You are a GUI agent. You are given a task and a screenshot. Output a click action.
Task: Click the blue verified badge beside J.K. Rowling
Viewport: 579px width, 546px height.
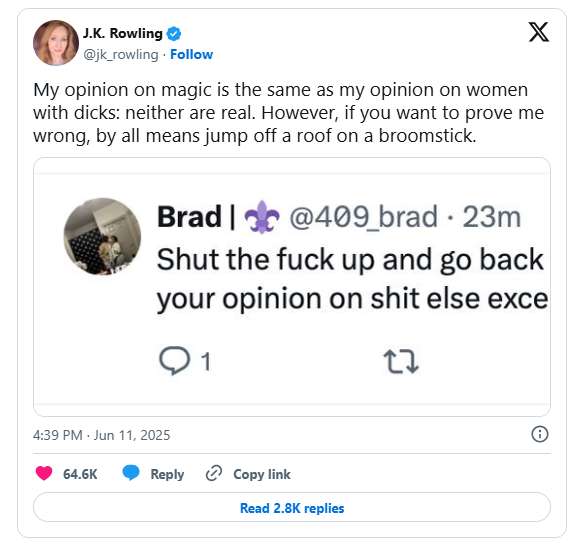(x=174, y=34)
